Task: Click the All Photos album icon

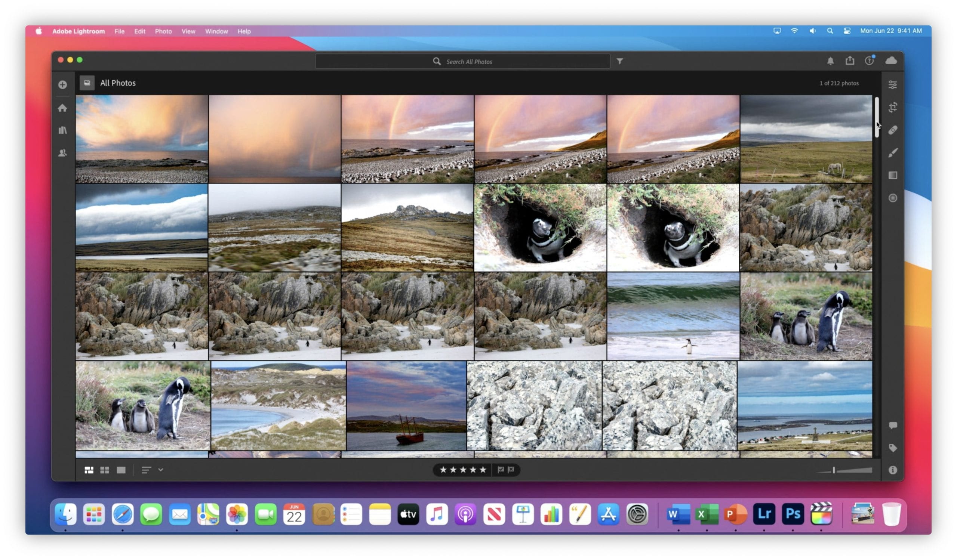Action: 87,83
